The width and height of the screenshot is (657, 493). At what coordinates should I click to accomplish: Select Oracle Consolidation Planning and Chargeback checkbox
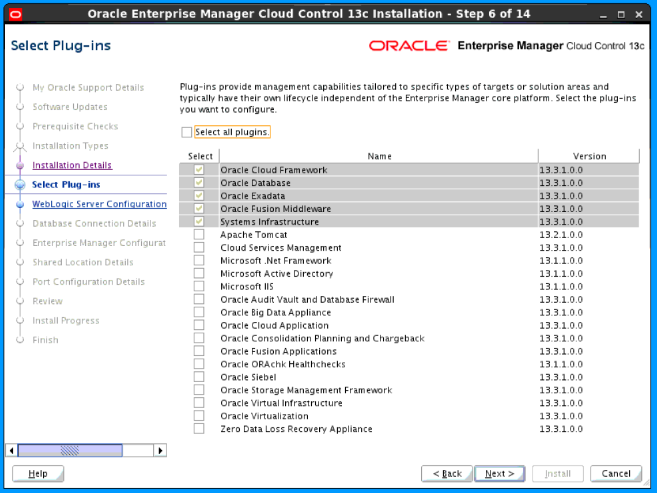pyautogui.click(x=199, y=338)
